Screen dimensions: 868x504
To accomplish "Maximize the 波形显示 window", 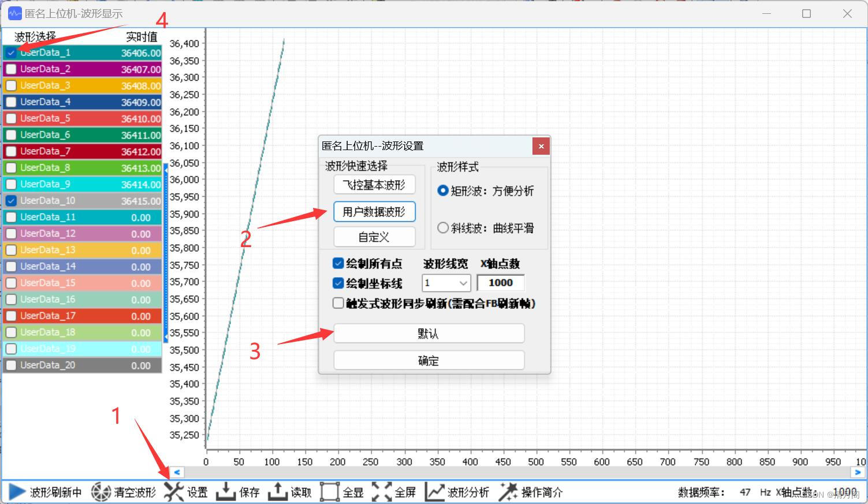I will (x=806, y=13).
